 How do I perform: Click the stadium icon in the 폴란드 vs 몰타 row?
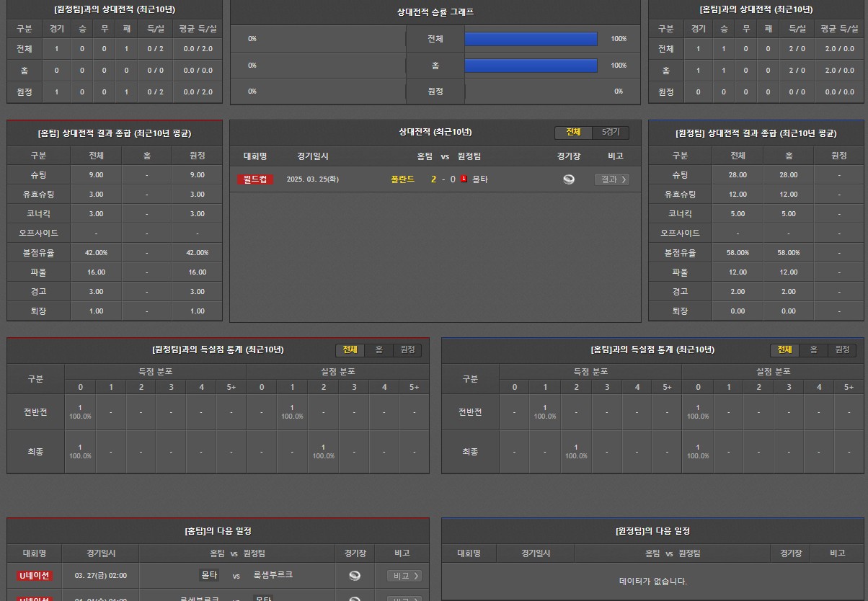569,179
